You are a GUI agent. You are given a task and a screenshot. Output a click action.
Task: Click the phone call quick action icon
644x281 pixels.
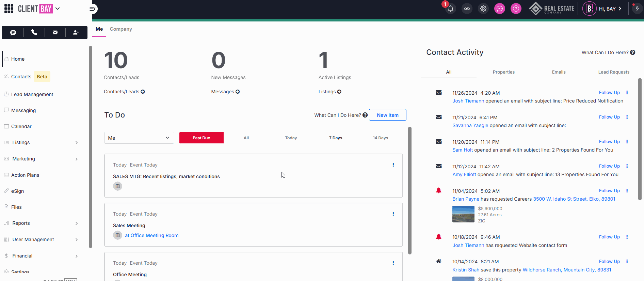34,32
